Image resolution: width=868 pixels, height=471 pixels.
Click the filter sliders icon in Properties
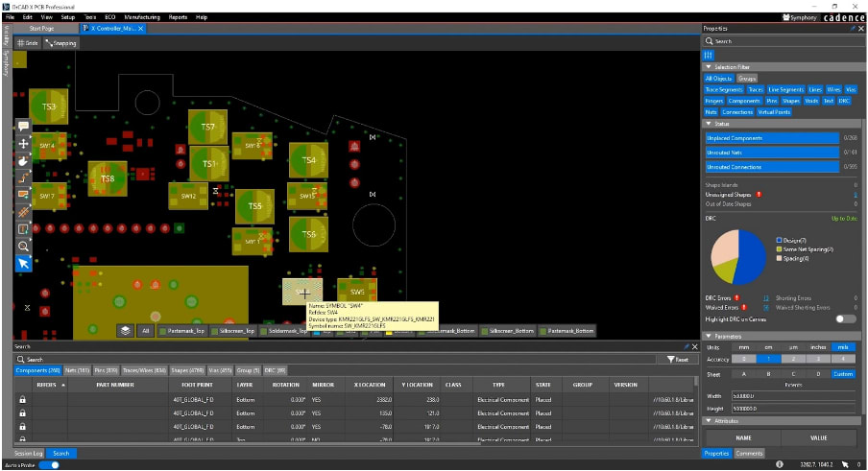[x=709, y=56]
